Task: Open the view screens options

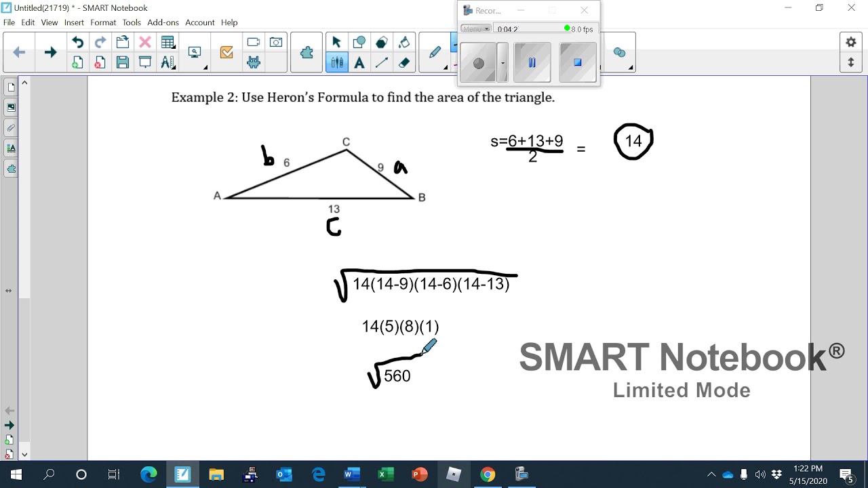Action: [x=196, y=53]
